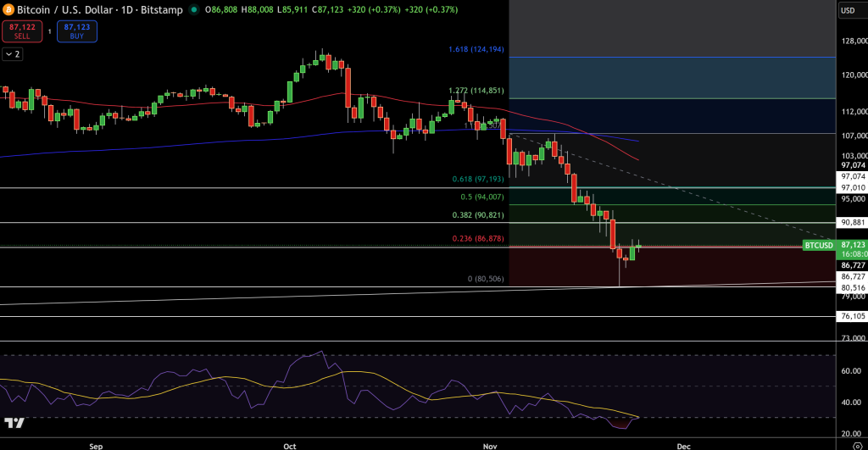Expand the collapsed indicators legend showing 2
This screenshot has height=450, width=868.
tap(13, 53)
